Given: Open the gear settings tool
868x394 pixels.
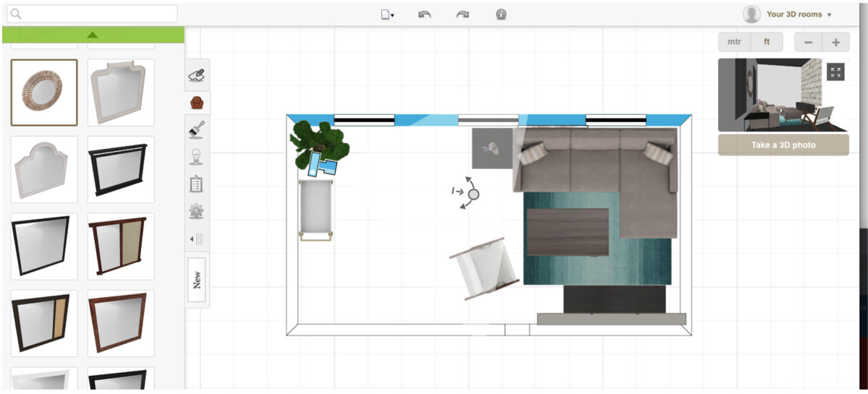Looking at the screenshot, I should click(x=196, y=211).
